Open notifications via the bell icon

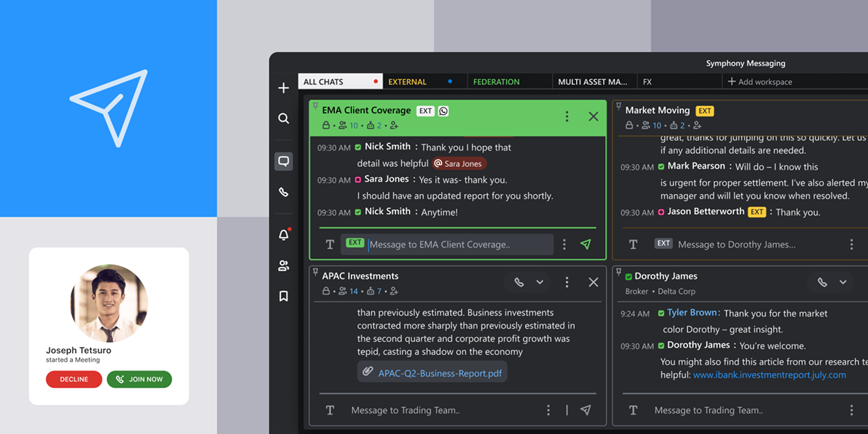pyautogui.click(x=283, y=235)
